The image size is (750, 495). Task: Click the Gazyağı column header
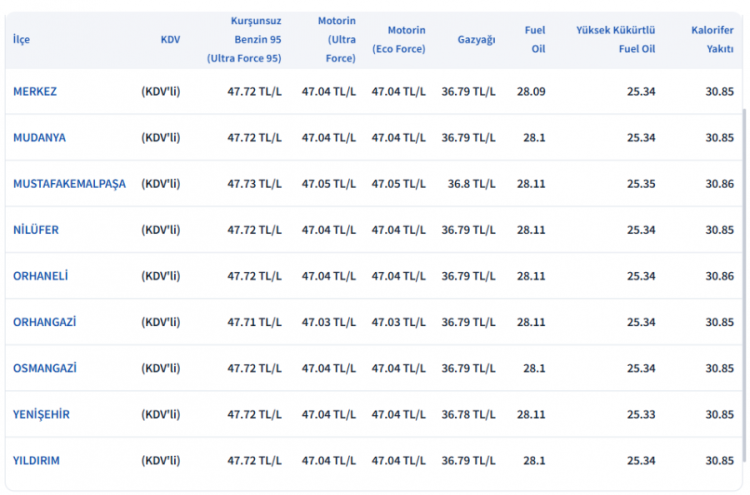[x=476, y=39]
